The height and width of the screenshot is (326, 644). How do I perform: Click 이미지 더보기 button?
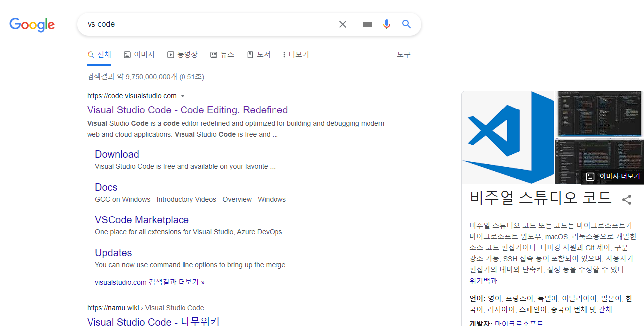[613, 176]
